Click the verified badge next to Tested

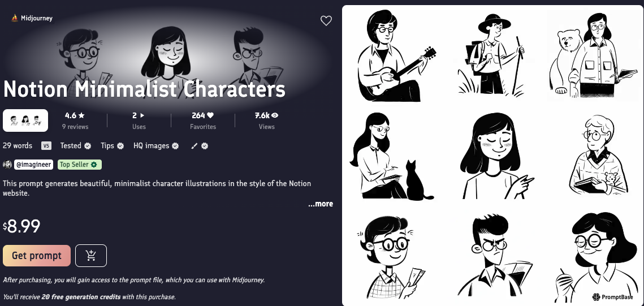[88, 146]
